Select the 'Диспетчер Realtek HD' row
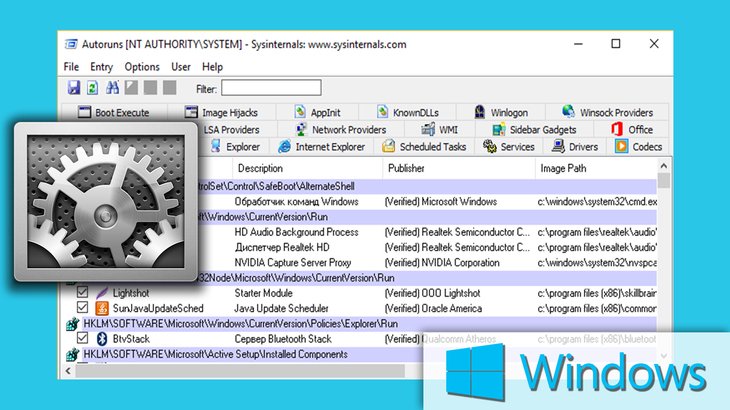The height and width of the screenshot is (410, 730). coord(427,248)
